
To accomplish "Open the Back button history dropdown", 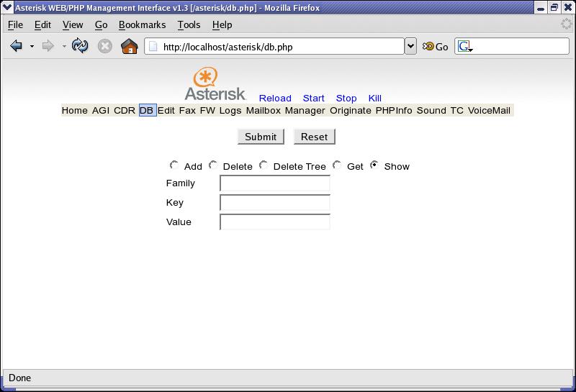I will pyautogui.click(x=32, y=47).
